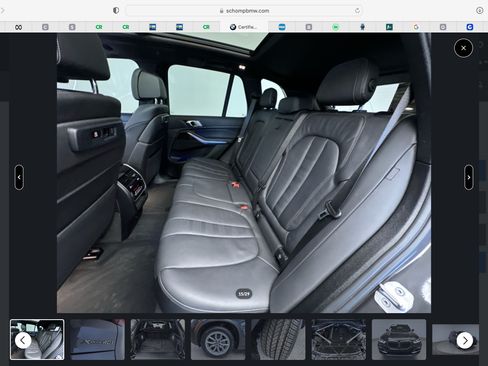
Task: Close the photo gallery lightbox
Action: (x=463, y=48)
